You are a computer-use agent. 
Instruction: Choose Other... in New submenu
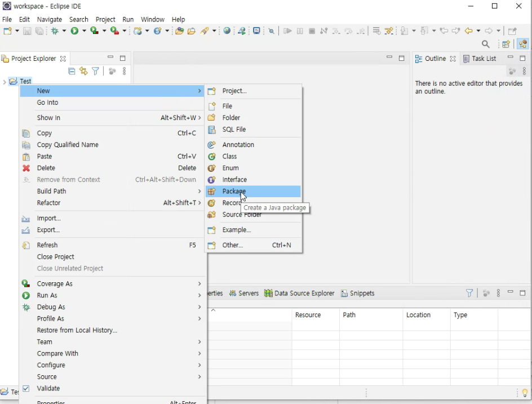(x=253, y=245)
